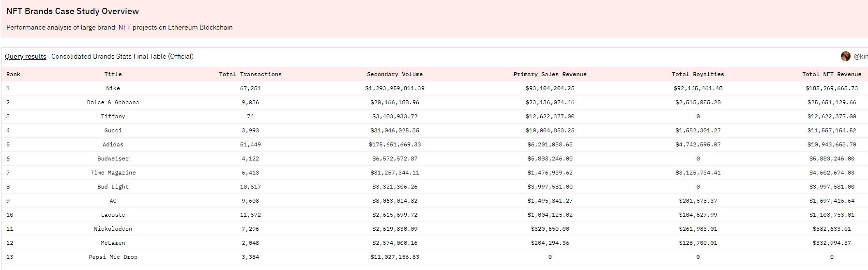Sort by Rank column header

(x=14, y=74)
